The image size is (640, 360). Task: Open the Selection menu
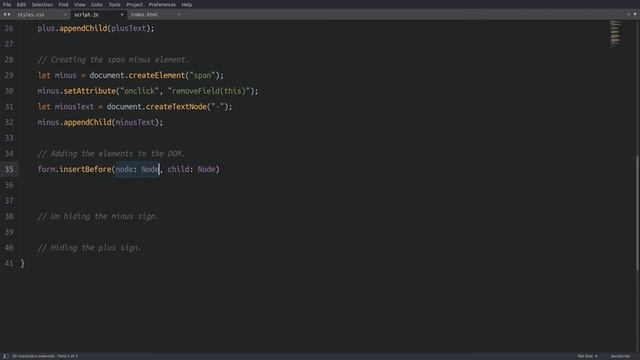[42, 4]
